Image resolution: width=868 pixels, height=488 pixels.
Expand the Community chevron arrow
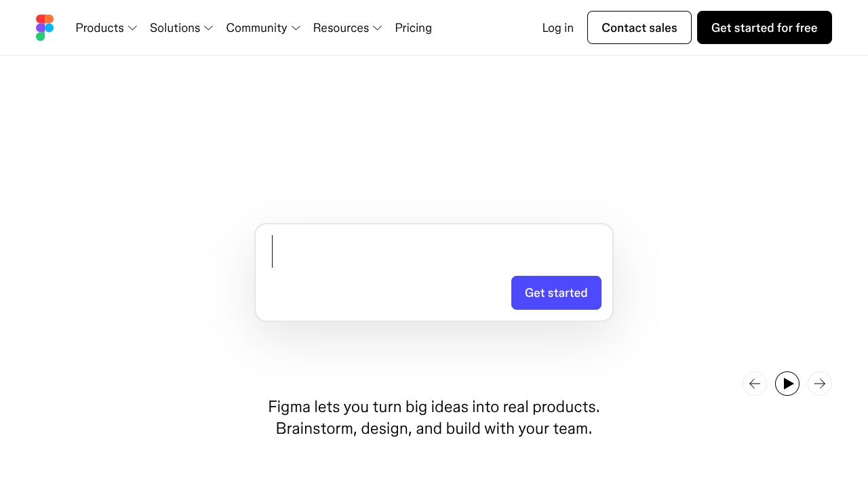click(296, 28)
